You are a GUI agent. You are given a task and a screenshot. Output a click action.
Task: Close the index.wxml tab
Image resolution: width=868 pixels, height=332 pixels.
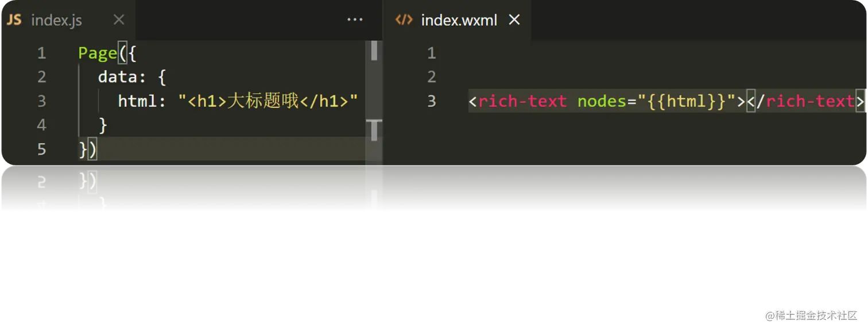pyautogui.click(x=514, y=20)
